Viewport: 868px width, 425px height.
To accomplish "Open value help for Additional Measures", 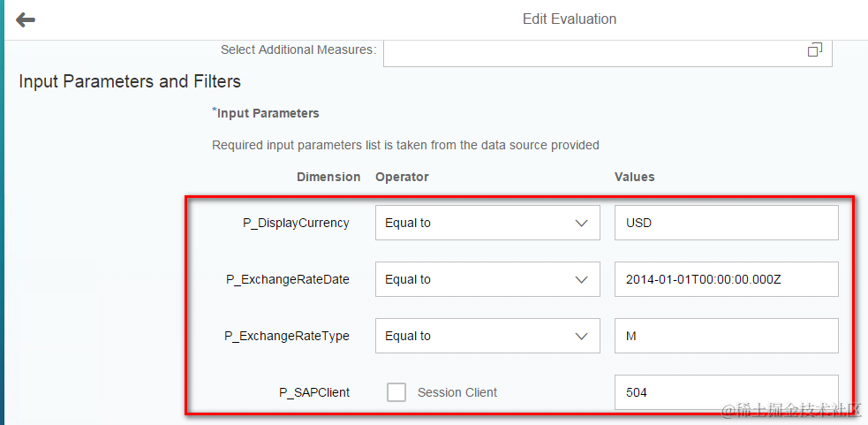I will coord(814,50).
